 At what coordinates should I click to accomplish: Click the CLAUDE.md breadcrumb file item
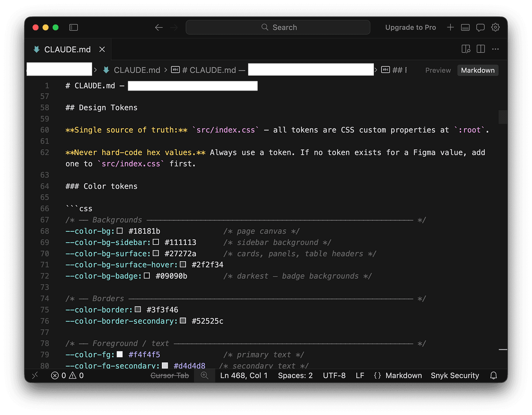132,70
